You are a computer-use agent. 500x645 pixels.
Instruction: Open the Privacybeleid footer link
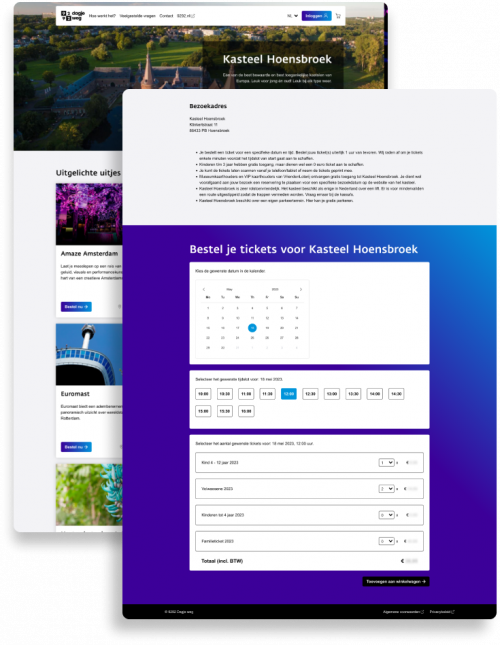click(442, 612)
